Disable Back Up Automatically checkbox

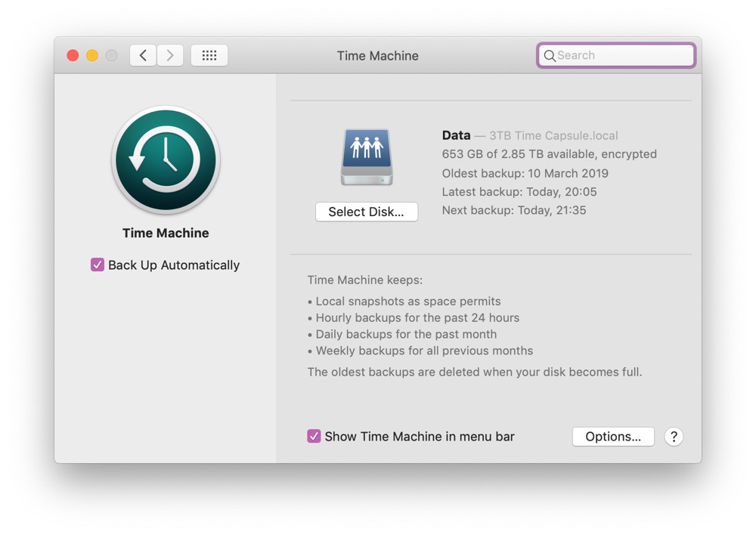(x=98, y=264)
